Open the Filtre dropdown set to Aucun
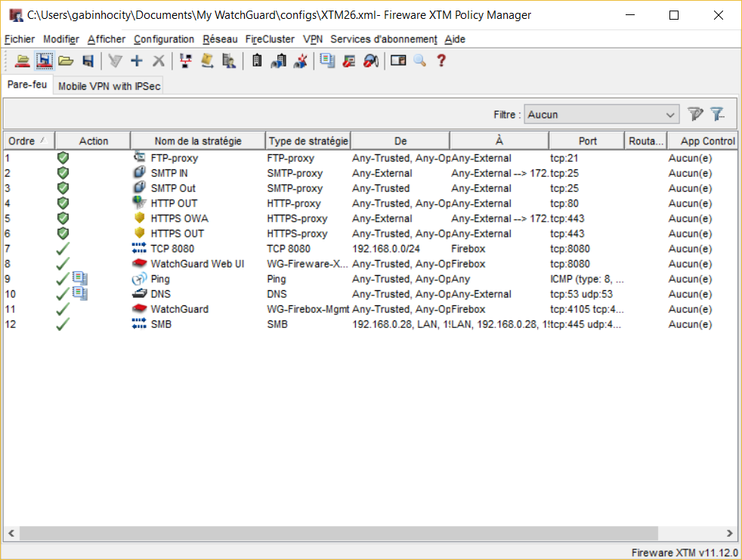 (x=601, y=115)
